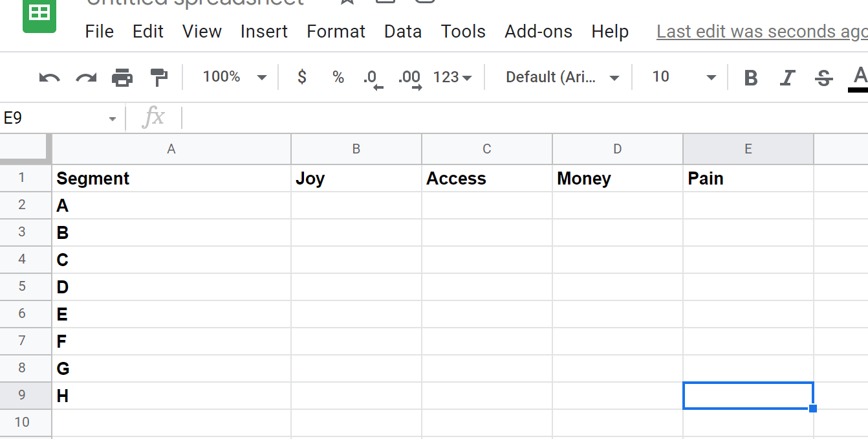Open the Add-ons menu
This screenshot has width=868, height=439.
tap(539, 32)
